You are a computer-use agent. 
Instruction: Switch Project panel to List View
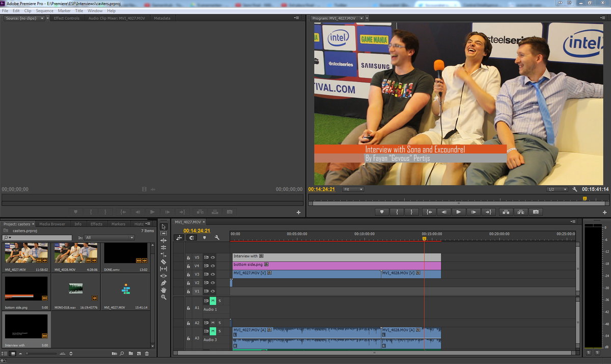pos(5,353)
